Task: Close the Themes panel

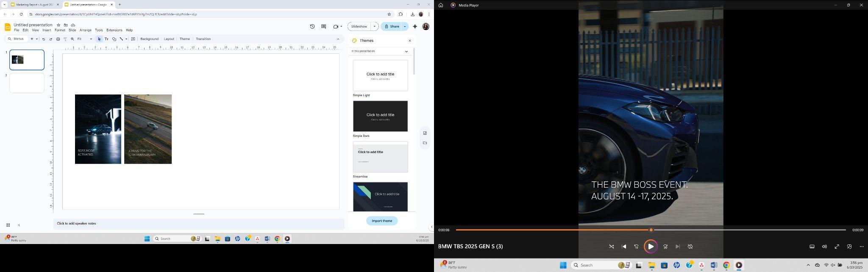Action: point(410,41)
